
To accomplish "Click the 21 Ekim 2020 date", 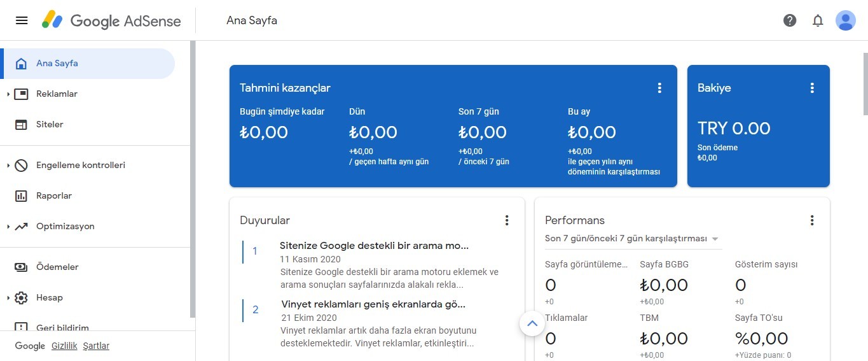I will pyautogui.click(x=308, y=318).
